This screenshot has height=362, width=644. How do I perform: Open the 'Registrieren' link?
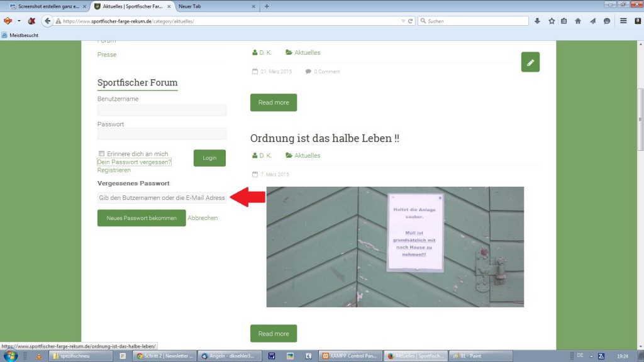click(114, 170)
